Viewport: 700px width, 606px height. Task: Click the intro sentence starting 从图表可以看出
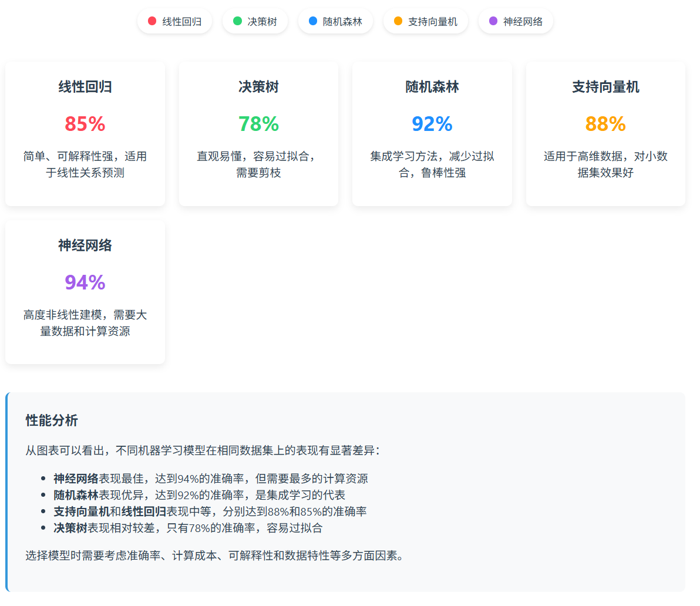pyautogui.click(x=202, y=450)
